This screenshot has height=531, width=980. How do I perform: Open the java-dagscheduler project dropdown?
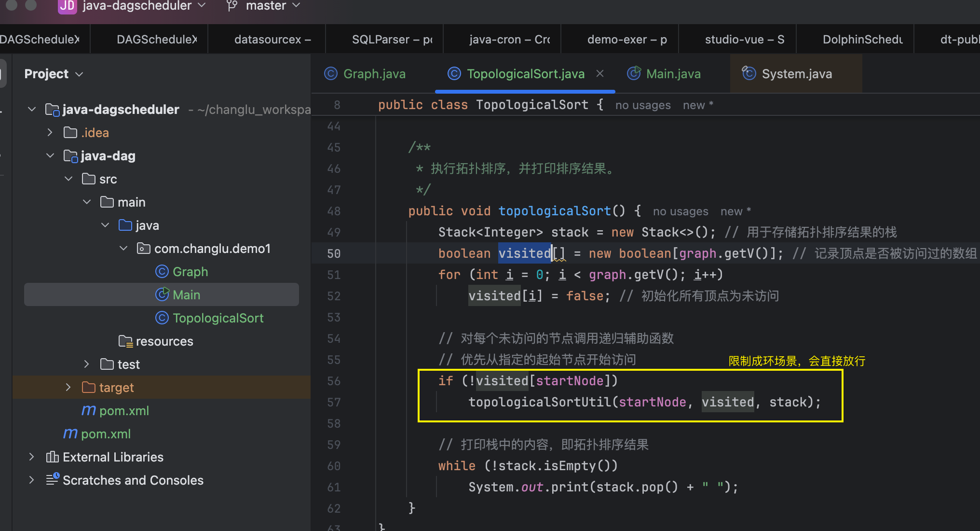coord(144,6)
